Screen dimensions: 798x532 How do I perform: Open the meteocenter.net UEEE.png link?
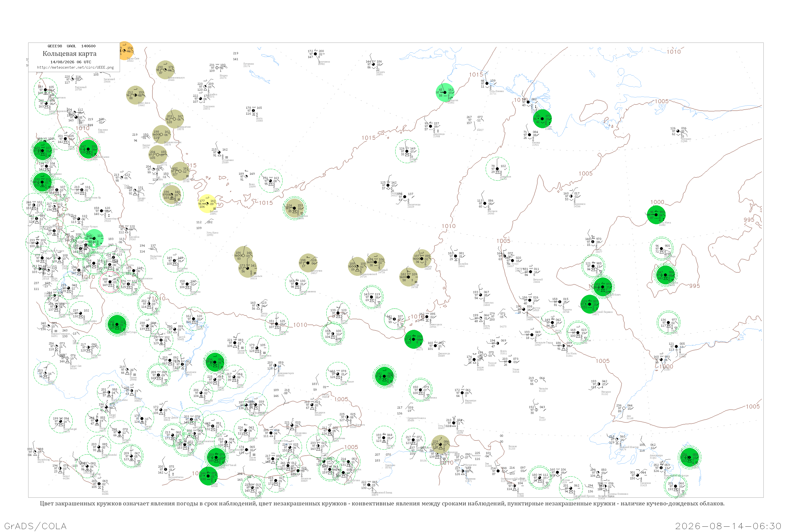click(75, 67)
